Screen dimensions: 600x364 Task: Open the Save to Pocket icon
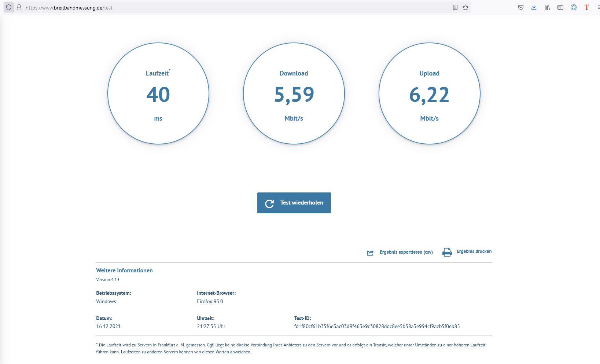[520, 7]
